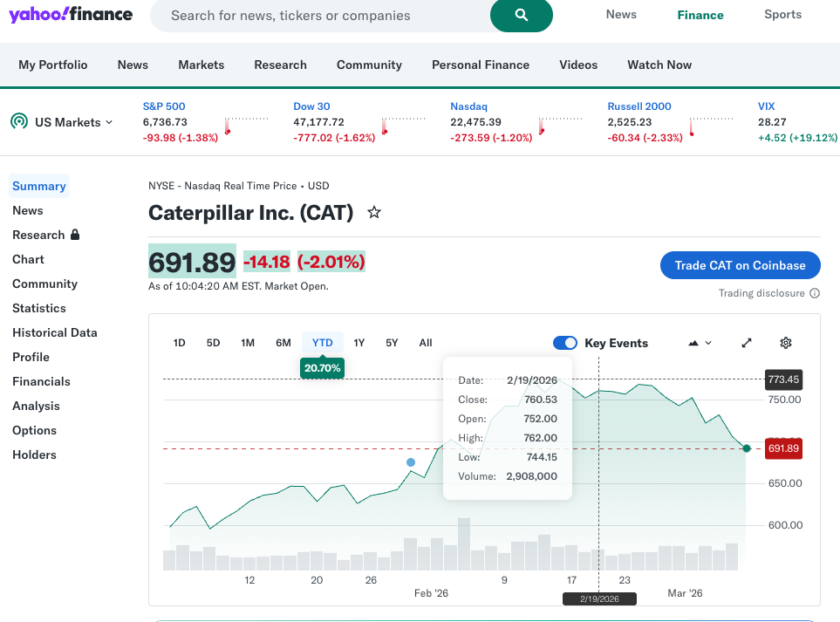Viewport: 840px width, 622px height.
Task: Add Caterpillar to watchlist with star icon
Action: [374, 212]
